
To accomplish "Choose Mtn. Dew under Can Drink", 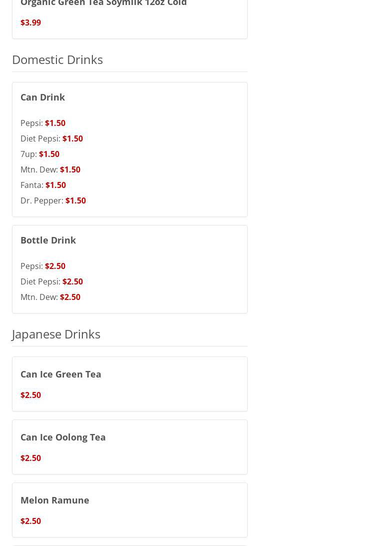I will (x=50, y=169).
